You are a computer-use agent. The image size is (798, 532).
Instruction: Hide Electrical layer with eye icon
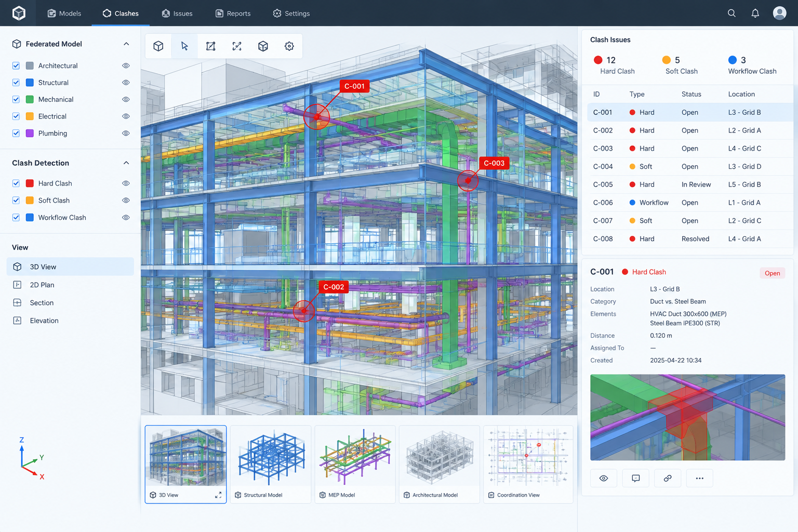(126, 116)
